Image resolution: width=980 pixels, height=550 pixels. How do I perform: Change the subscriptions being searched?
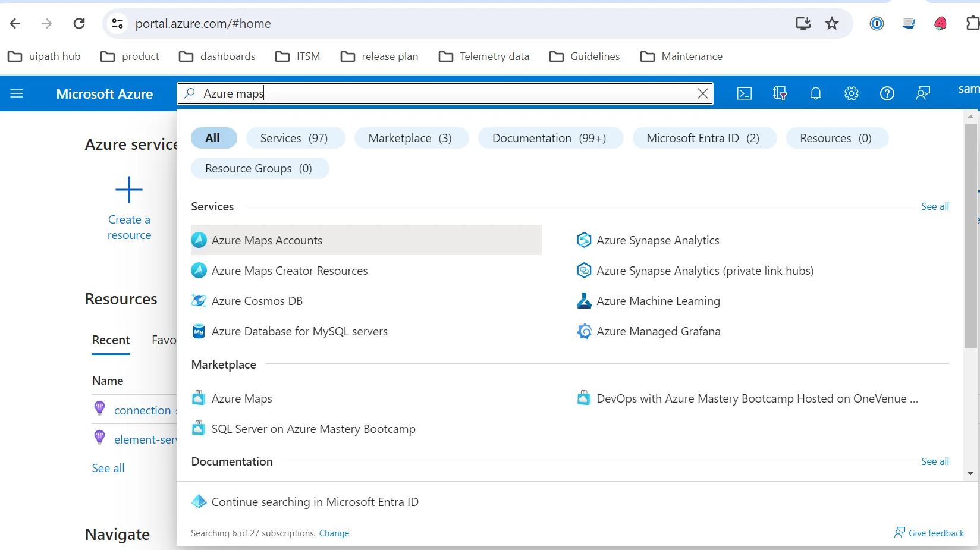(334, 533)
